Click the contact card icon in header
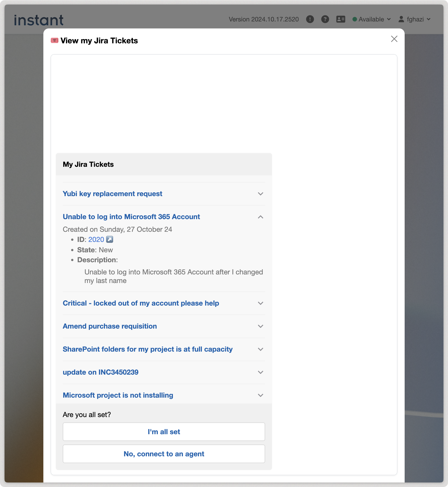This screenshot has width=448, height=487. (x=341, y=19)
